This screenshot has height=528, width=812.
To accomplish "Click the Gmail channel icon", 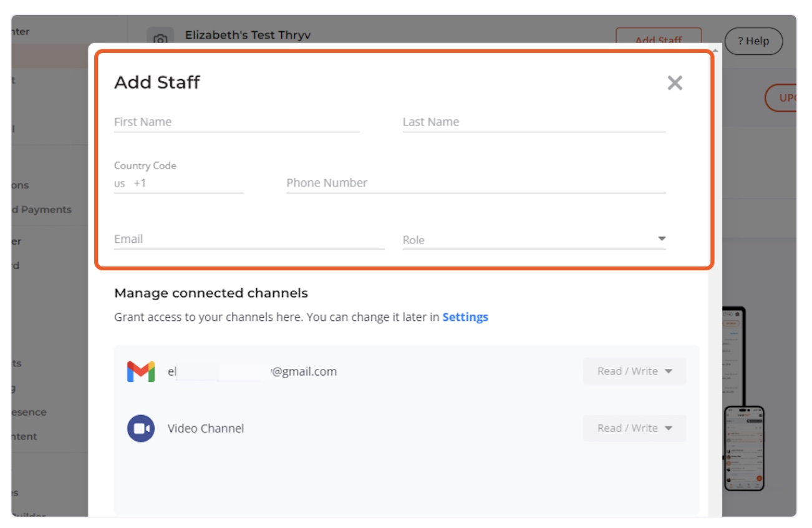I will (141, 371).
